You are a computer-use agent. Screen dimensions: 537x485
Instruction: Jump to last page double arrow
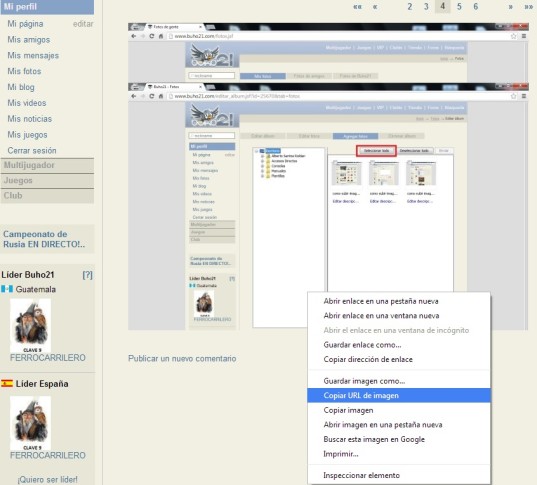(528, 7)
